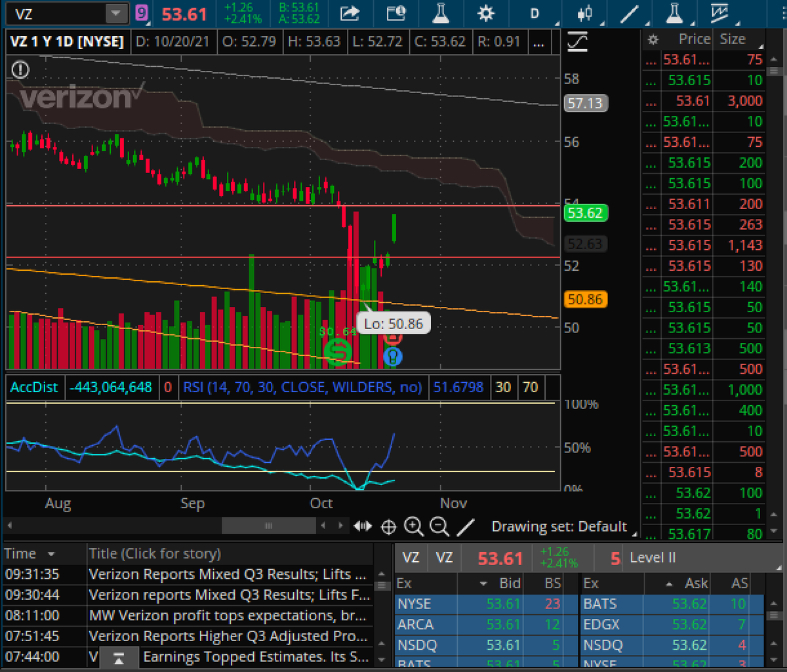Screen dimensions: 787x672
Task: Click the VZ symbol input field
Action: [56, 12]
